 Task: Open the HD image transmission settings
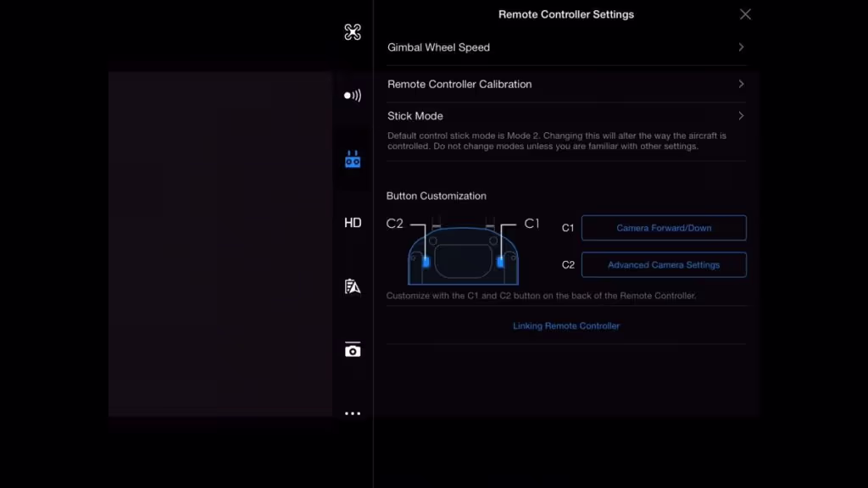coord(353,223)
